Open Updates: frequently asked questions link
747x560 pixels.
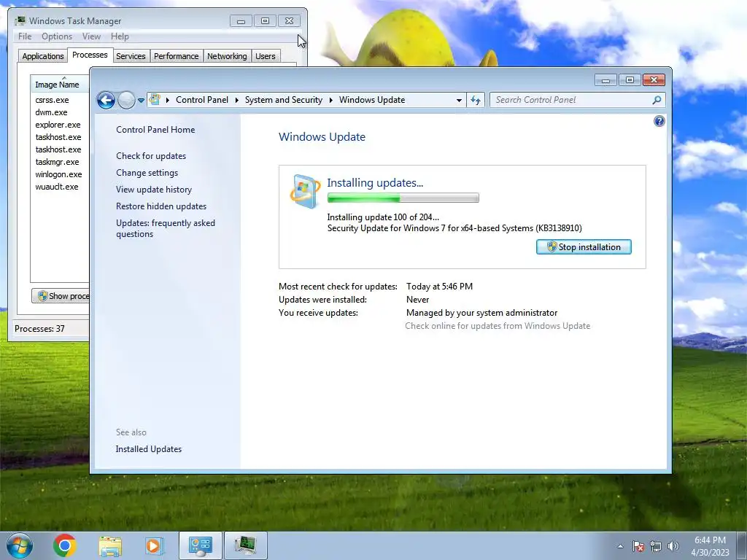point(166,228)
